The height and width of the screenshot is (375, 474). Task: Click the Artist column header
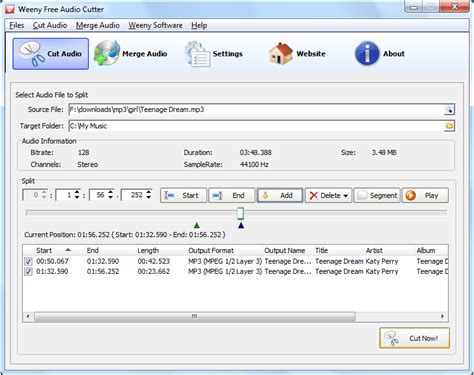[374, 250]
